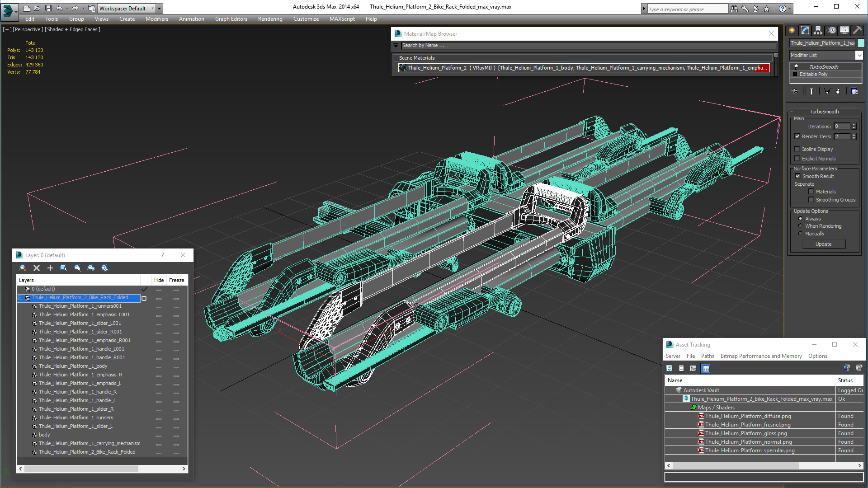The width and height of the screenshot is (868, 488).
Task: Check Separate by Materials checkbox
Action: click(811, 192)
